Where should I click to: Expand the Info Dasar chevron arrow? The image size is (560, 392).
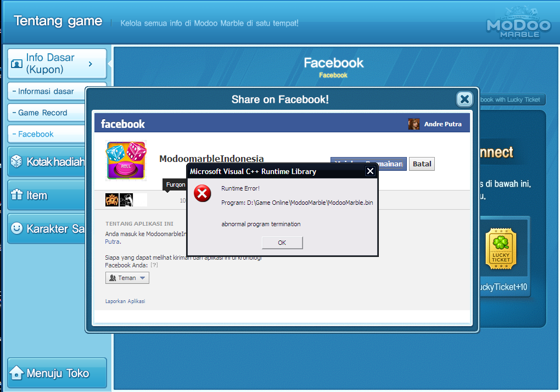[91, 64]
